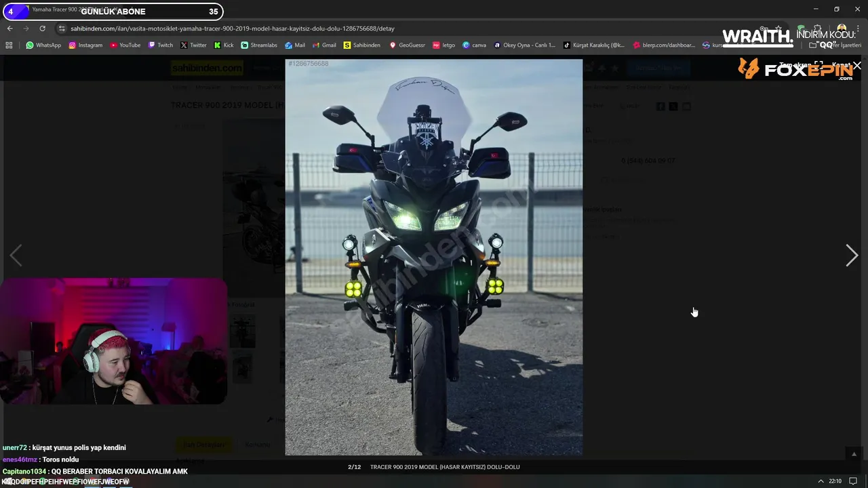Click the listing title text below the photo
Screen dimensions: 868x488
tap(445, 467)
